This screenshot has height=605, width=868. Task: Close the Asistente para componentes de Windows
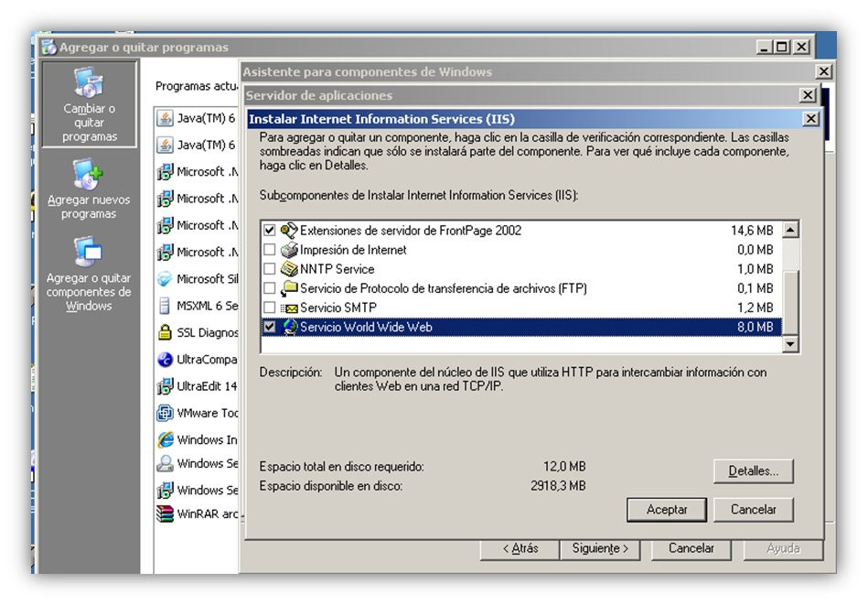click(824, 71)
